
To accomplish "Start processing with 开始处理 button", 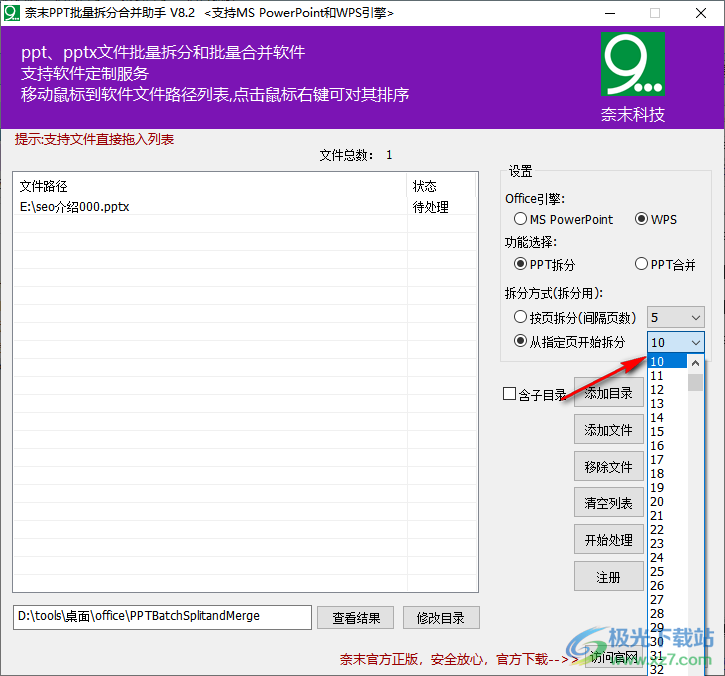I will pyautogui.click(x=608, y=539).
